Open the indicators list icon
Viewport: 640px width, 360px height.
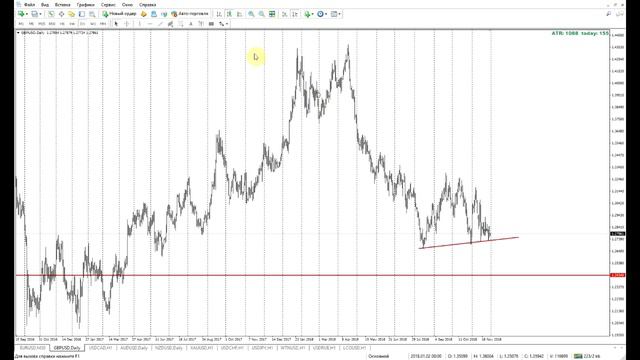point(307,14)
